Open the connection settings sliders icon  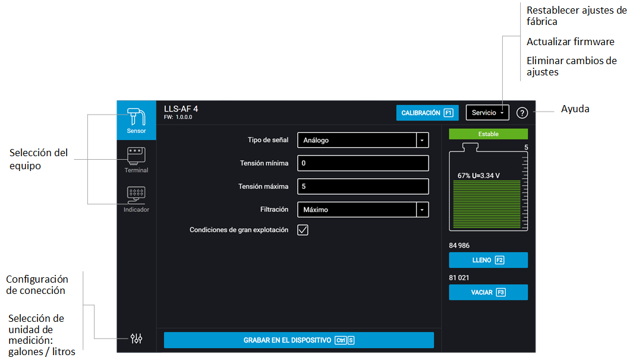(136, 338)
